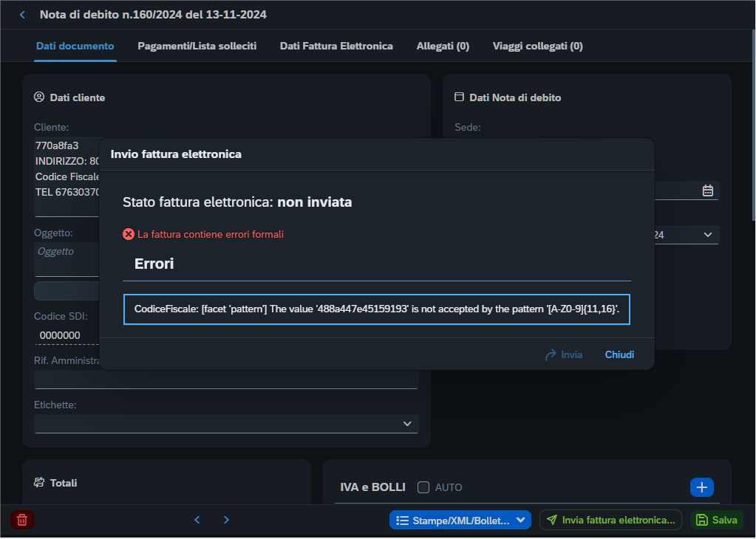Click the Totali section icon
Image resolution: width=756 pixels, height=539 pixels.
(39, 483)
